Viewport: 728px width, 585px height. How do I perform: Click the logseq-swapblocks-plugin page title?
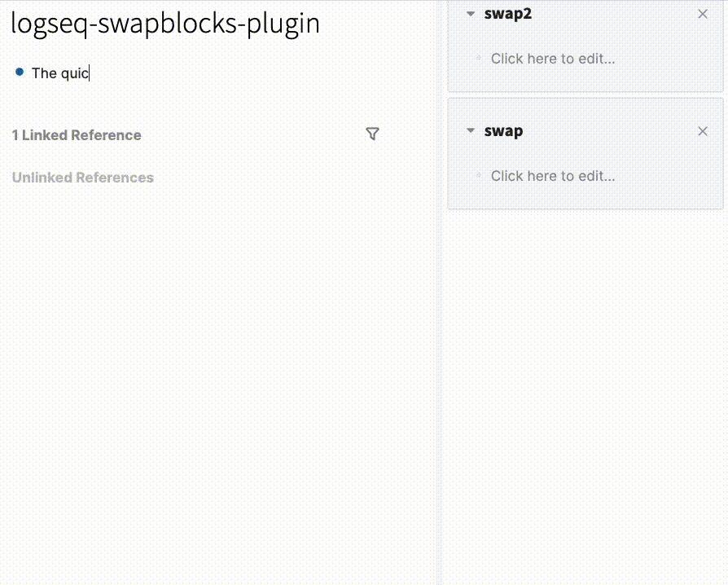pyautogui.click(x=165, y=24)
